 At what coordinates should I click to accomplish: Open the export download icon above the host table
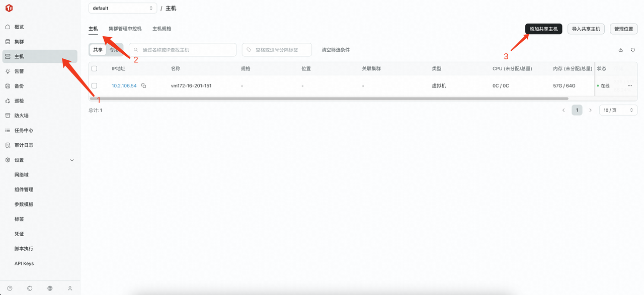pyautogui.click(x=620, y=50)
